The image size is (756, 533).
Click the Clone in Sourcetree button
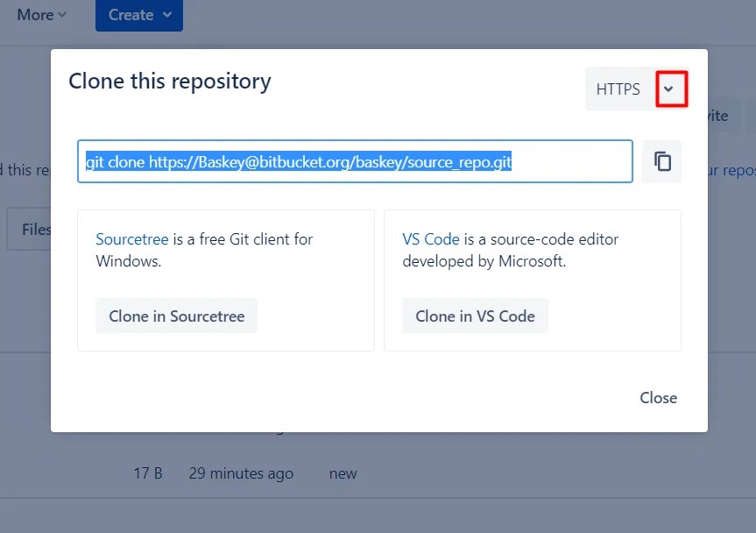click(x=175, y=316)
